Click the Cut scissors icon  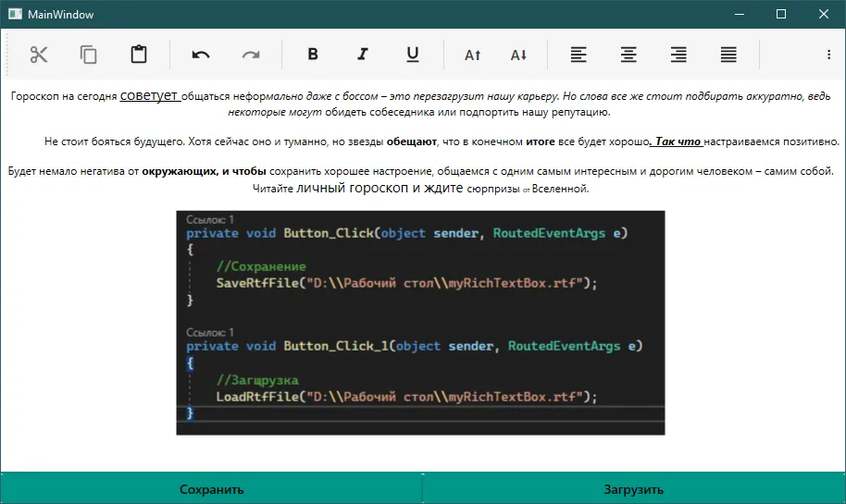(38, 55)
